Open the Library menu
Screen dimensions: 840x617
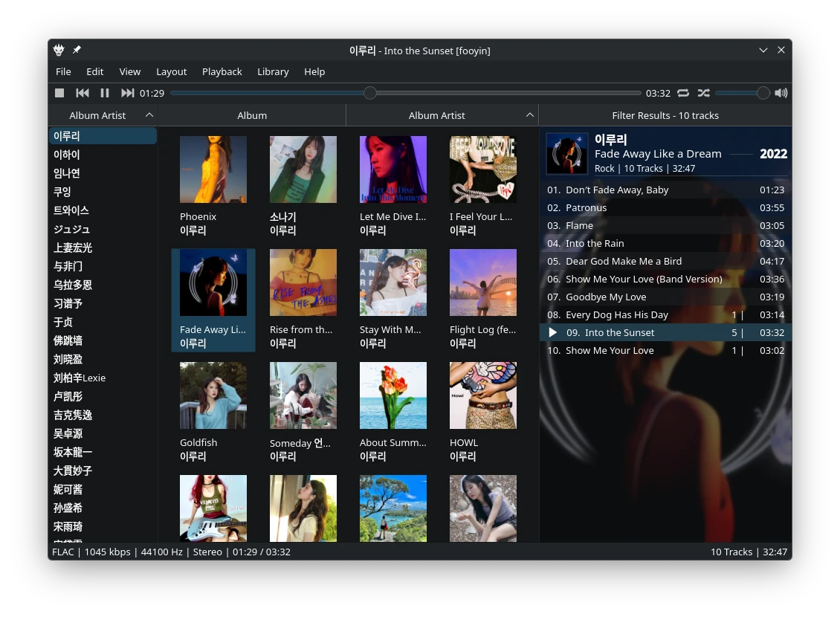pos(273,72)
